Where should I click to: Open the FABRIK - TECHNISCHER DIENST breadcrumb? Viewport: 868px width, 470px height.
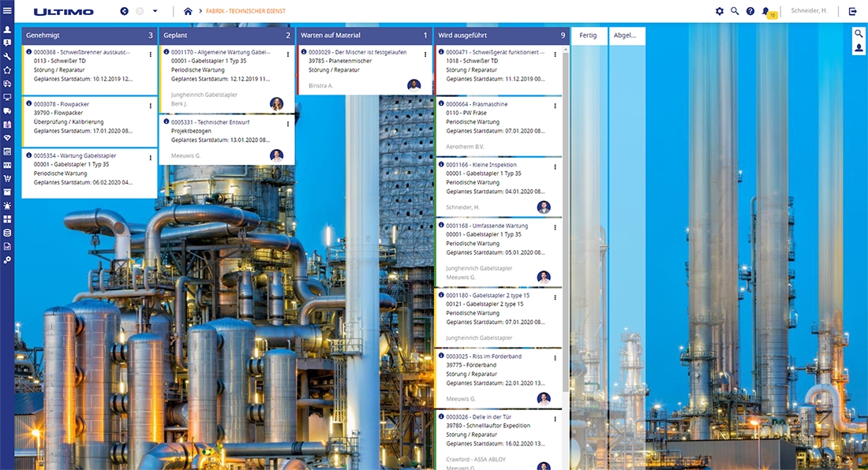[x=245, y=11]
